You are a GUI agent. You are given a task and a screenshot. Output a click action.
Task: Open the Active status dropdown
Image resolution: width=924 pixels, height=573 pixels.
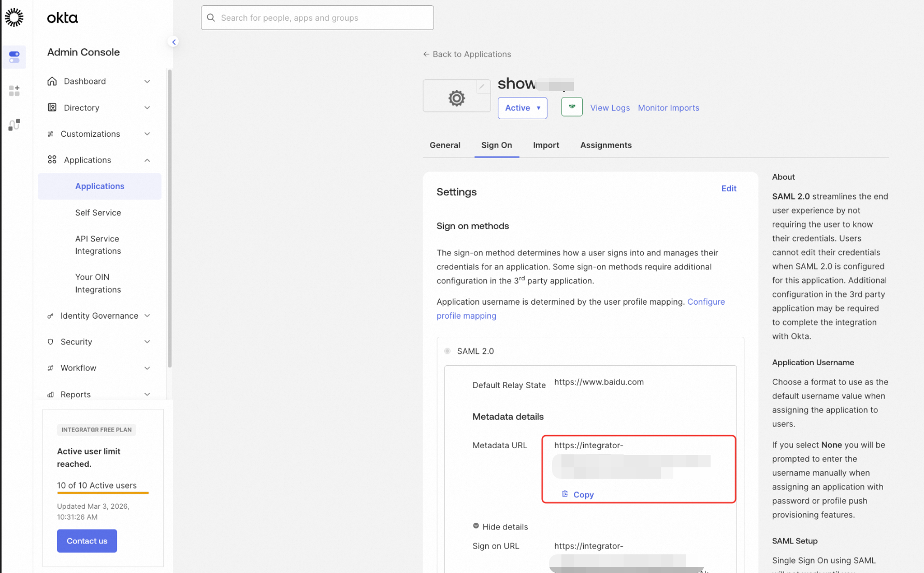(x=523, y=108)
